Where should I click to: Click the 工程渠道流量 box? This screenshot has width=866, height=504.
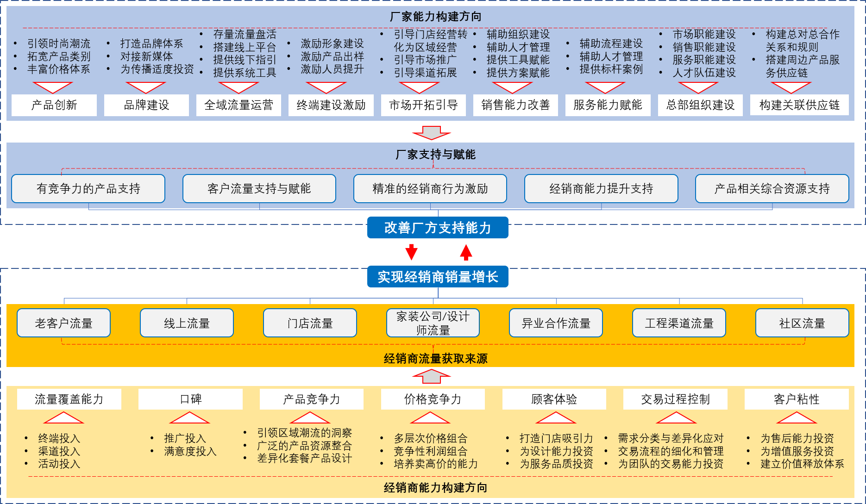click(x=679, y=323)
